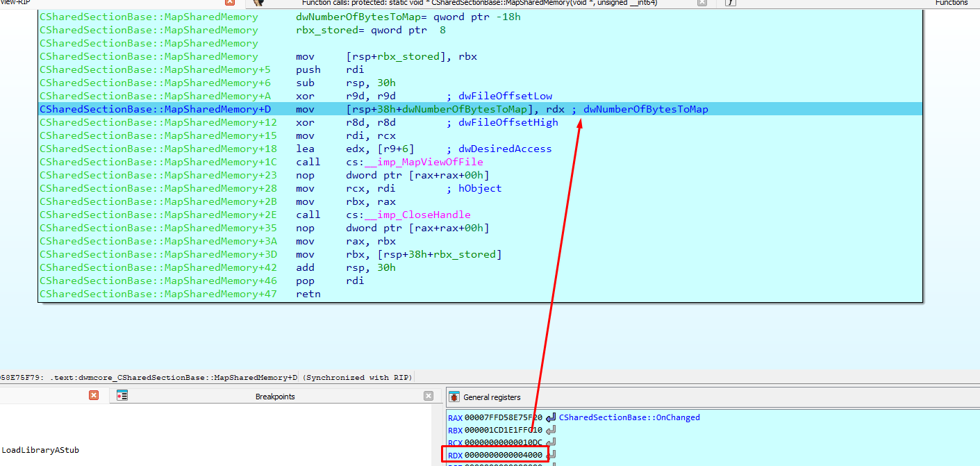Viewport: 980px width, 466px height.
Task: Click the Breakpoints panel icon
Action: point(122,396)
